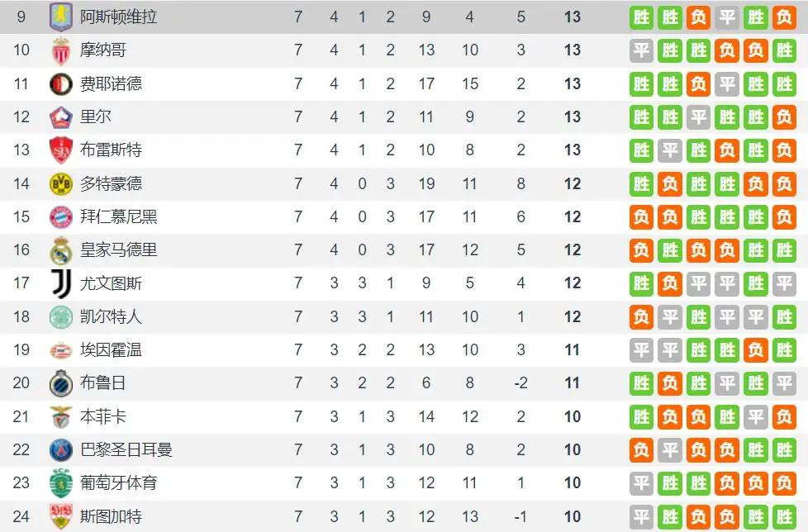Click the Paris Saint-Germain club badge

(x=61, y=450)
